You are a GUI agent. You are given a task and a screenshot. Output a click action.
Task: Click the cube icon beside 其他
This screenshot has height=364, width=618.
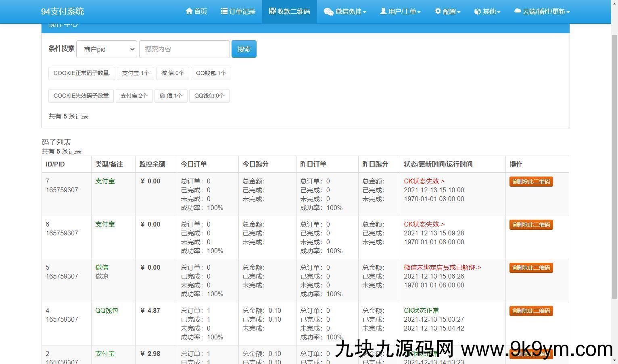tap(477, 12)
